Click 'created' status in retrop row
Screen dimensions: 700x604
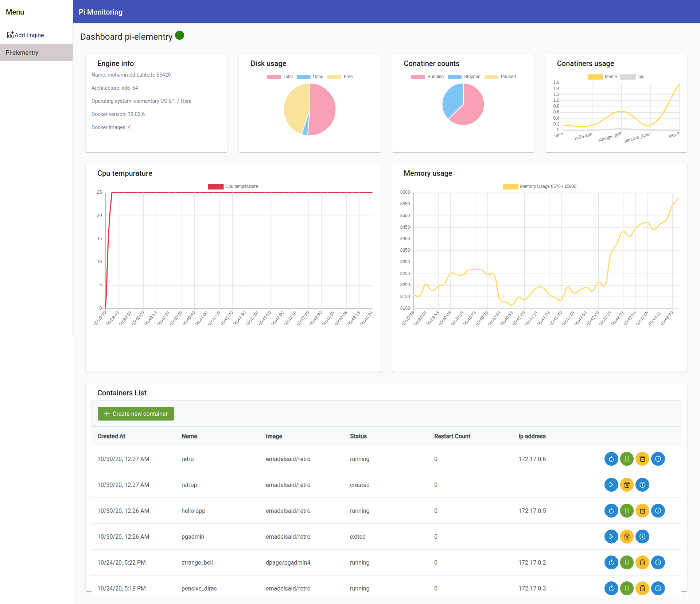[359, 485]
